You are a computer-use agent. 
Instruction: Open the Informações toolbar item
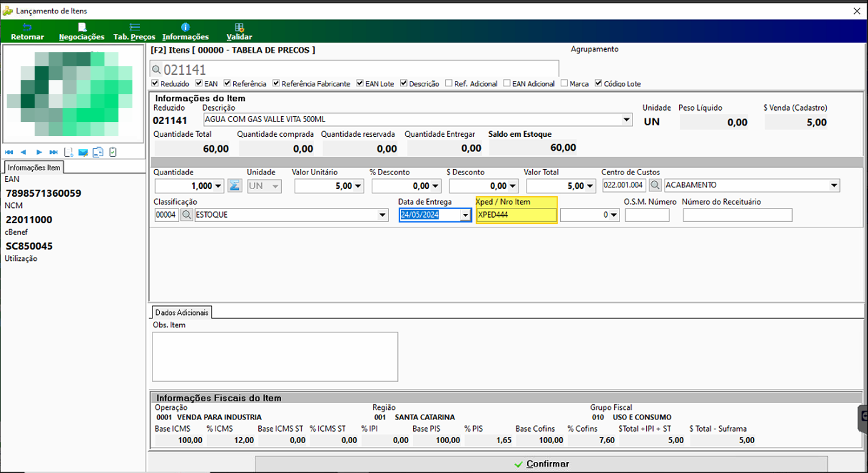click(185, 32)
